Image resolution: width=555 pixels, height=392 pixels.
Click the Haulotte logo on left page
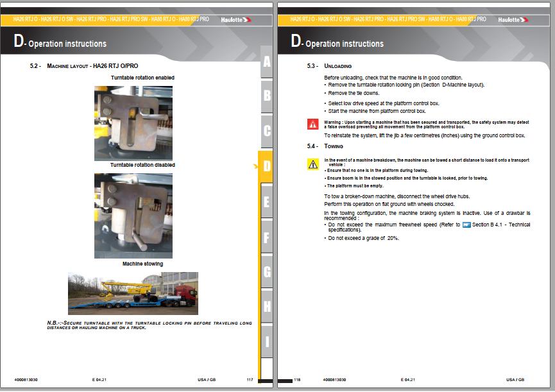coord(236,20)
